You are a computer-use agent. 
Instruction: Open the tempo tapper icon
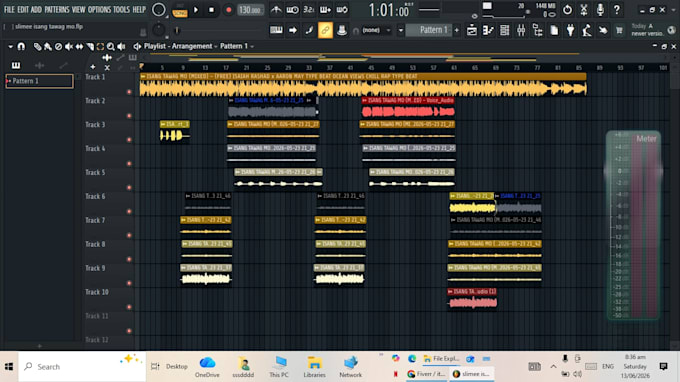pyautogui.click(x=587, y=30)
